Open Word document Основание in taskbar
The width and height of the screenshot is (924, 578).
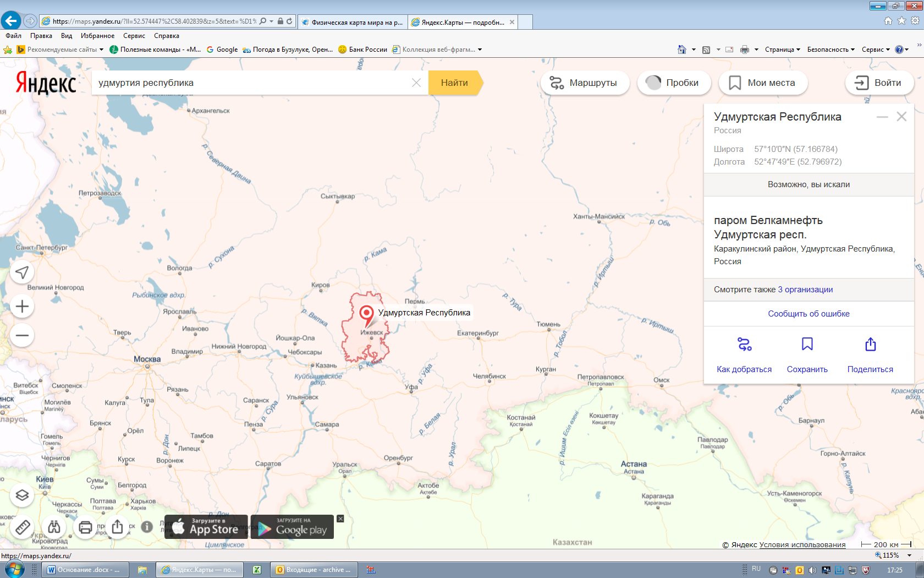pos(85,570)
